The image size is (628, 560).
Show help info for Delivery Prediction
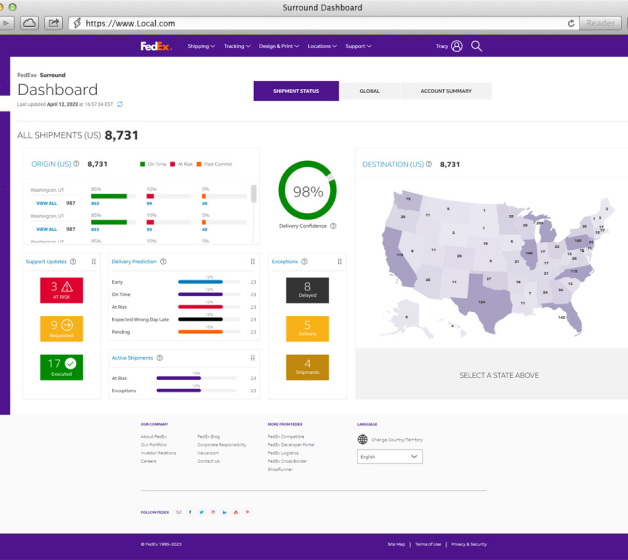[163, 262]
